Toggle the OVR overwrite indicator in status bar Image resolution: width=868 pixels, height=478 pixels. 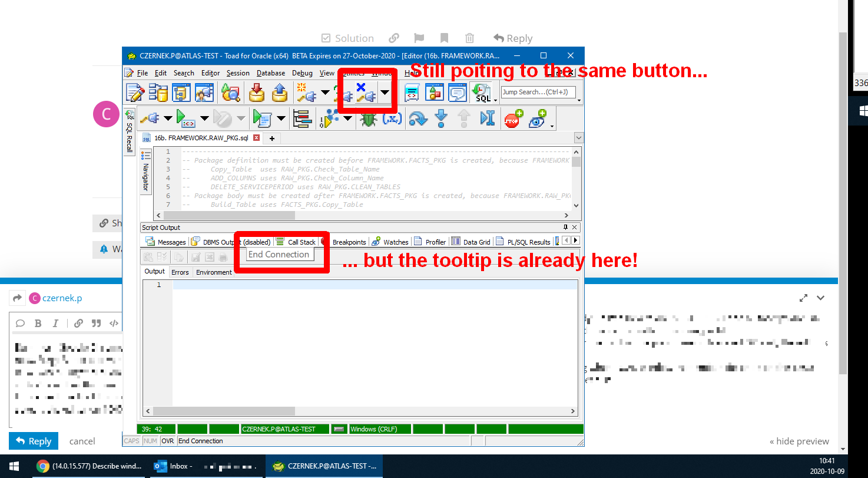click(168, 441)
